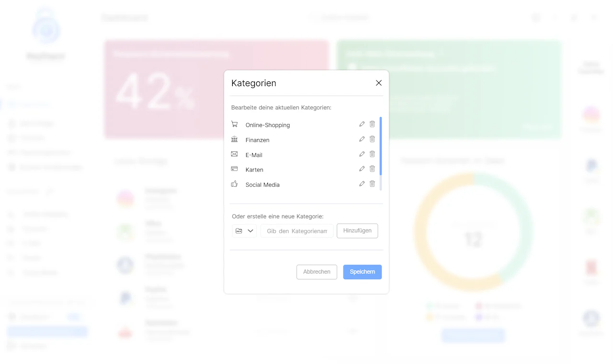This screenshot has height=364, width=613.
Task: Edit the E-Mail category
Action: tap(362, 154)
